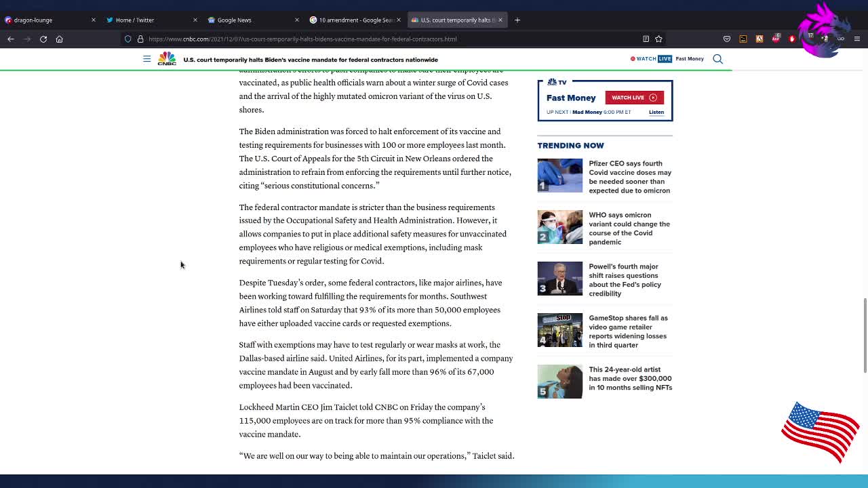This screenshot has height=488, width=868.
Task: Open CNBC site search
Action: click(x=717, y=59)
